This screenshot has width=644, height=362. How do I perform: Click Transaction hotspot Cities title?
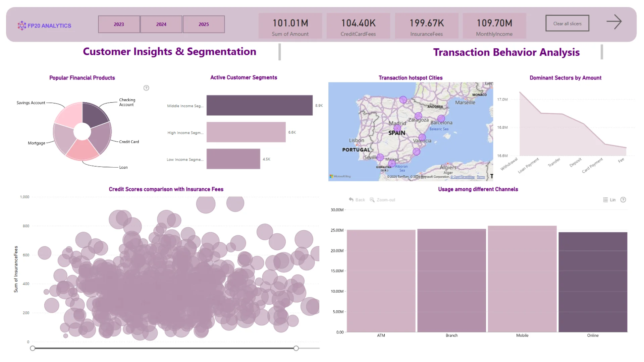point(411,78)
